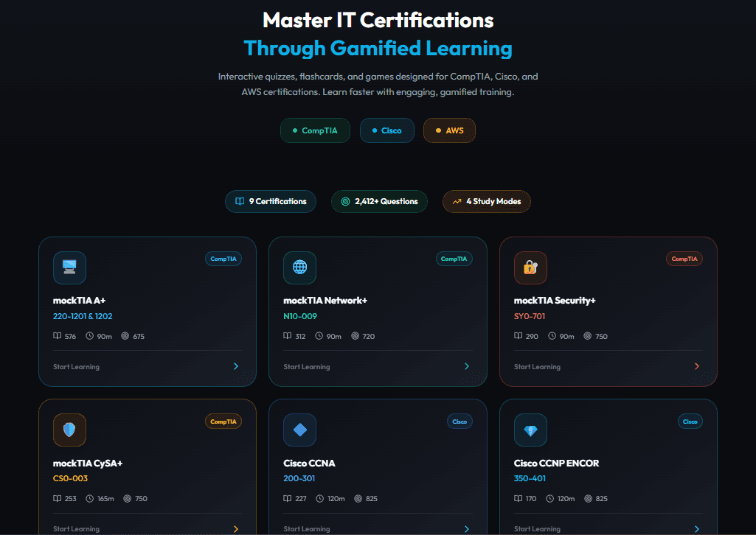
Task: Click the orange CompTIA tag on CySA+ card
Action: pos(223,422)
